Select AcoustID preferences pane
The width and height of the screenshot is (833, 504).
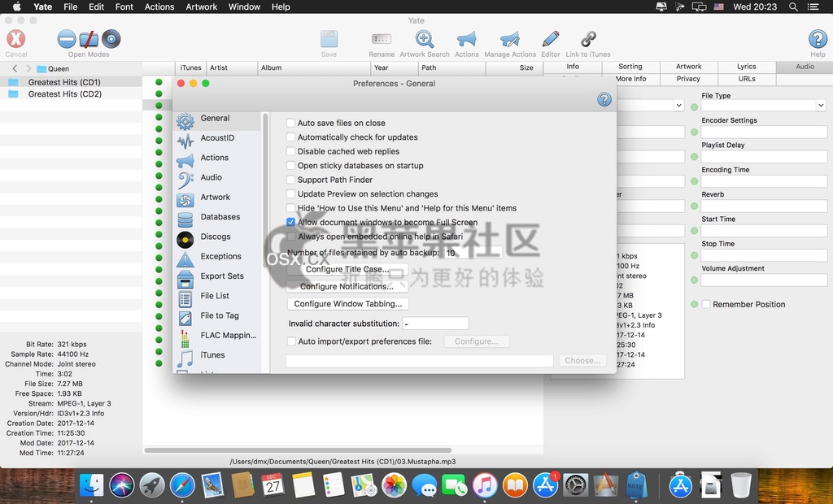click(x=218, y=139)
